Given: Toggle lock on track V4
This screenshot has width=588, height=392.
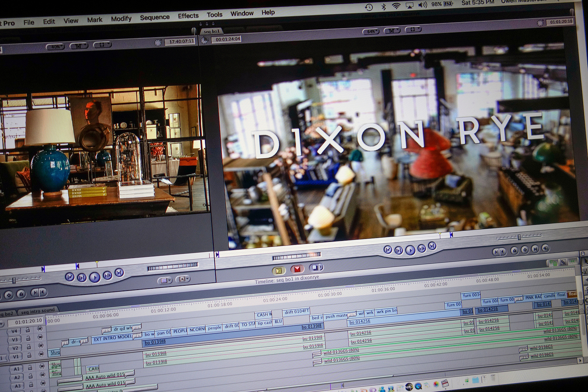Looking at the screenshot, I should tap(28, 330).
